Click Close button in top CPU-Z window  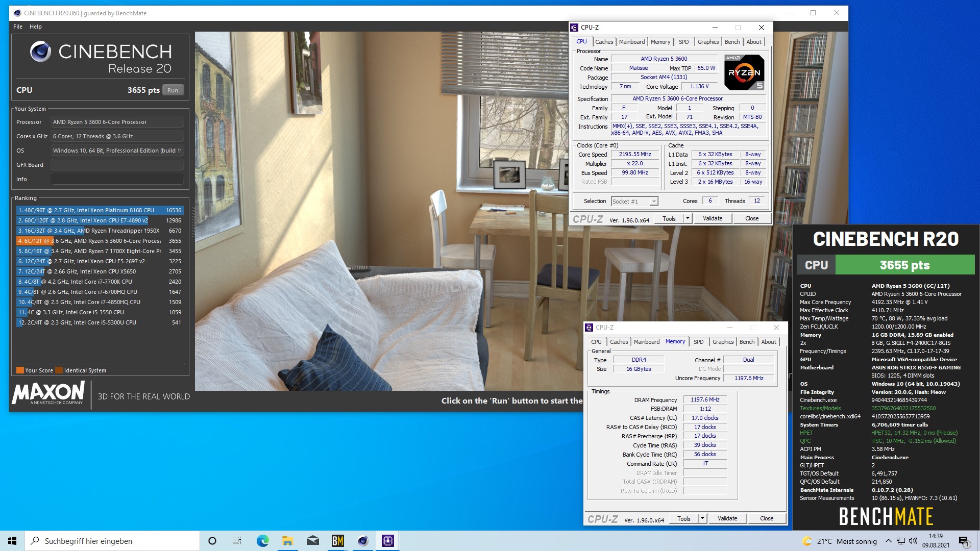coord(752,219)
